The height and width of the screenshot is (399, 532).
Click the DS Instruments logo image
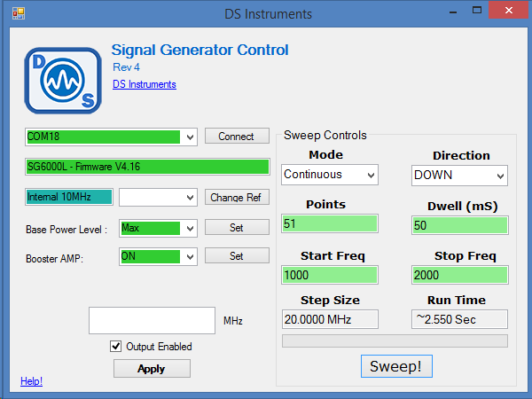pyautogui.click(x=62, y=79)
